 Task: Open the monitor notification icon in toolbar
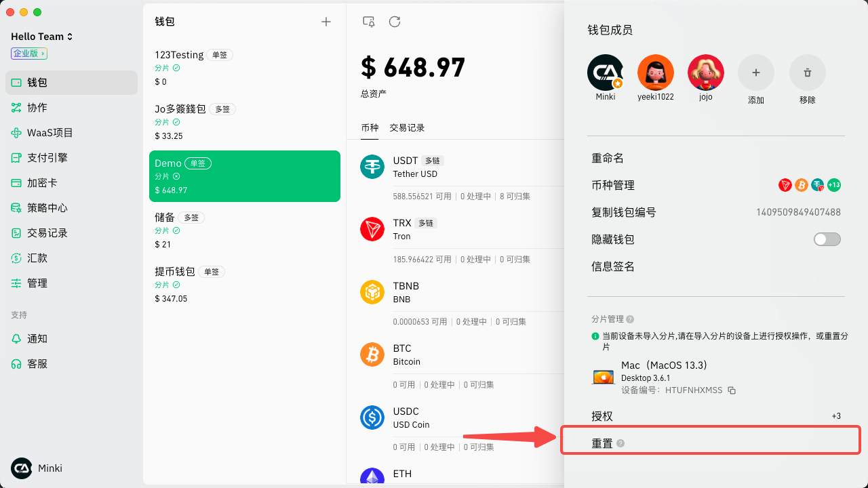coord(369,22)
